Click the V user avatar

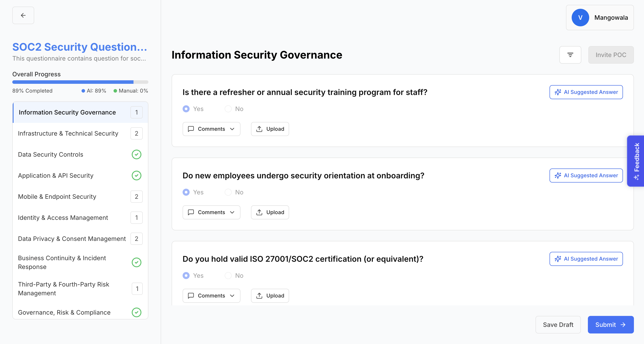(580, 18)
